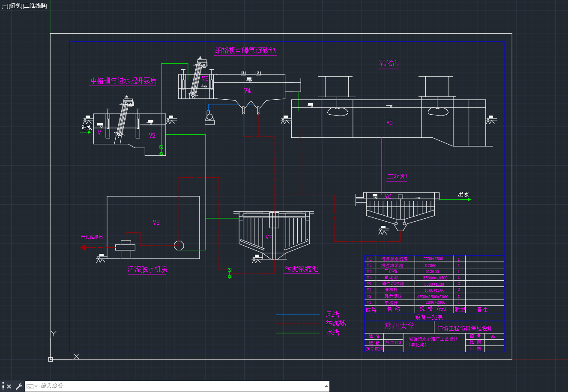Select the 比 例 title block cell
This screenshot has height=392, width=568.
[475, 342]
